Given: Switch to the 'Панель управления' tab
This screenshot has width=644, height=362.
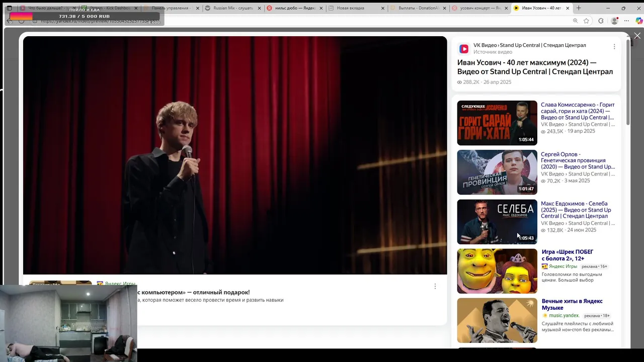Looking at the screenshot, I should (170, 8).
